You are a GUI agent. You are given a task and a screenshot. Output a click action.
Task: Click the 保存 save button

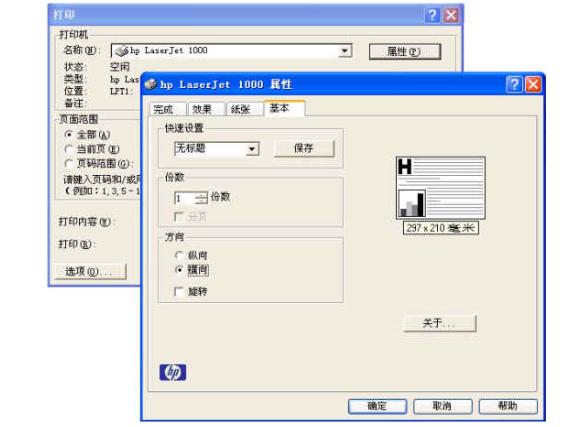click(304, 148)
